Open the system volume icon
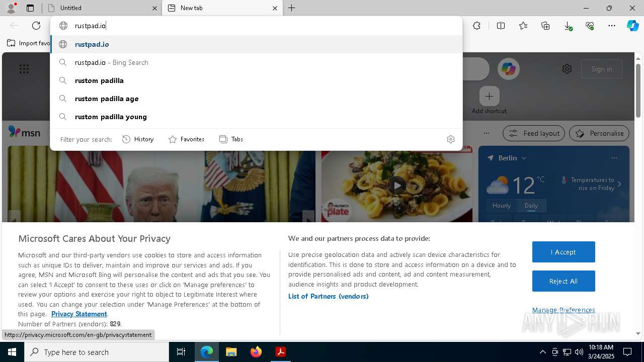Image resolution: width=644 pixels, height=362 pixels. 579,352
